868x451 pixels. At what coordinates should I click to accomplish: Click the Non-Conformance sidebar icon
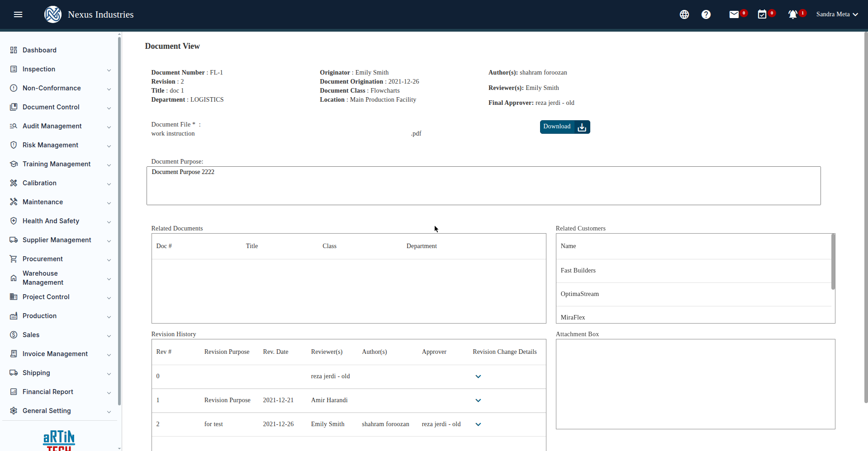coord(14,88)
